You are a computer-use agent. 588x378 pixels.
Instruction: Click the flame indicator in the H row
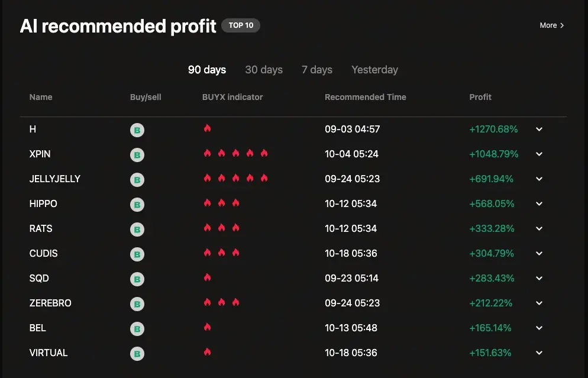tap(208, 128)
